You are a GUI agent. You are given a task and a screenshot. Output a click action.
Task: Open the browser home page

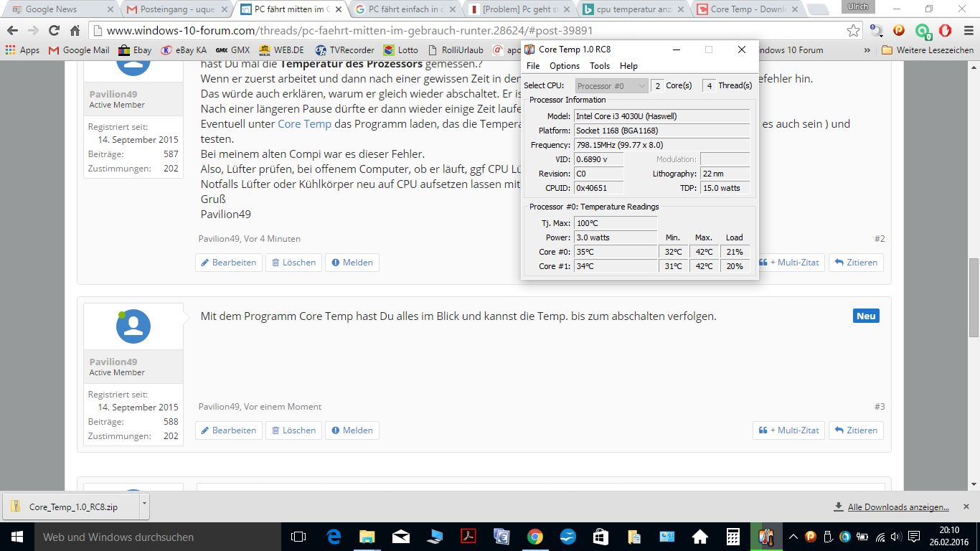[x=75, y=31]
